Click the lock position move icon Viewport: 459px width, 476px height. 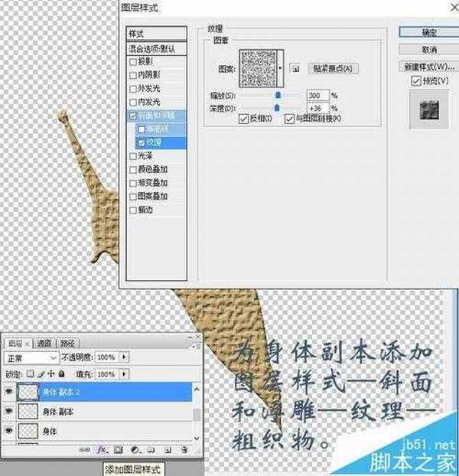point(51,373)
